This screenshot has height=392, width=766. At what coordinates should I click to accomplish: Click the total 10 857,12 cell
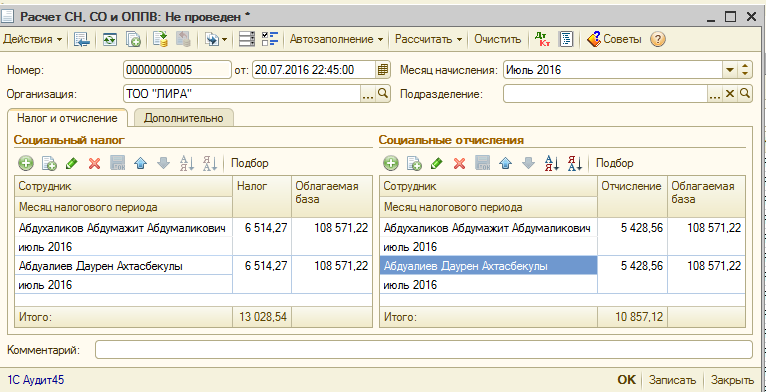[x=632, y=317]
